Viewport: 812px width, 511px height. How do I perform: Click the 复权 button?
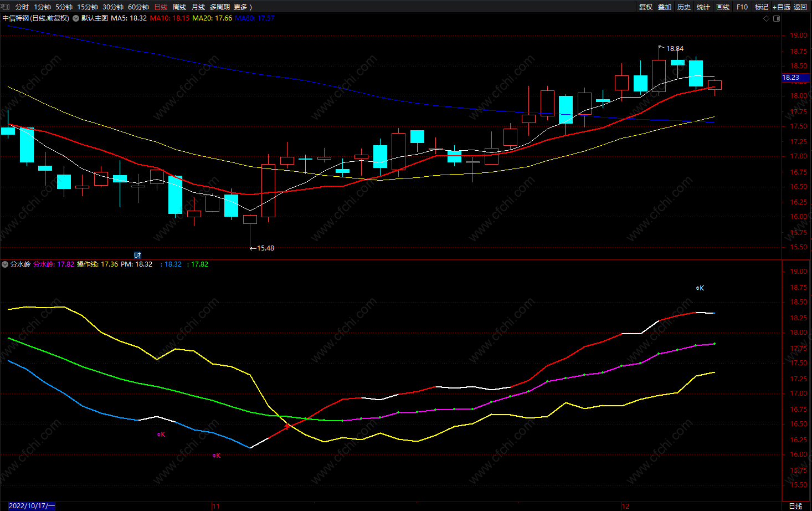645,7
